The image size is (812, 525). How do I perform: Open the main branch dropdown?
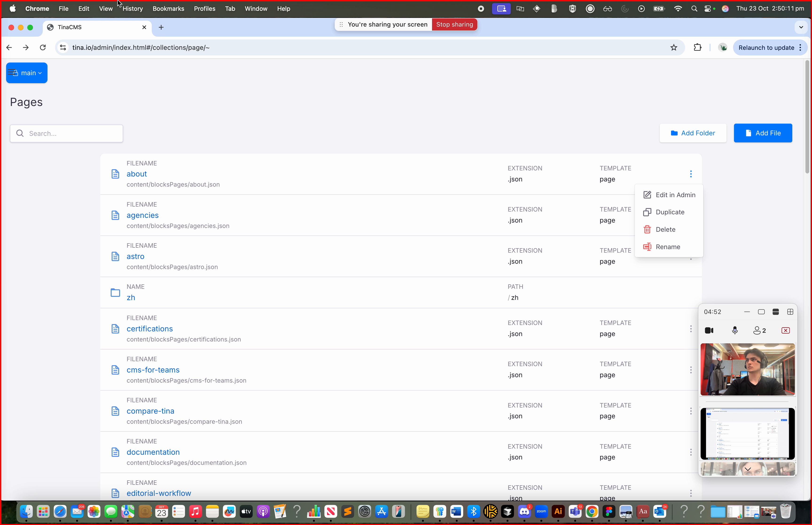(27, 73)
